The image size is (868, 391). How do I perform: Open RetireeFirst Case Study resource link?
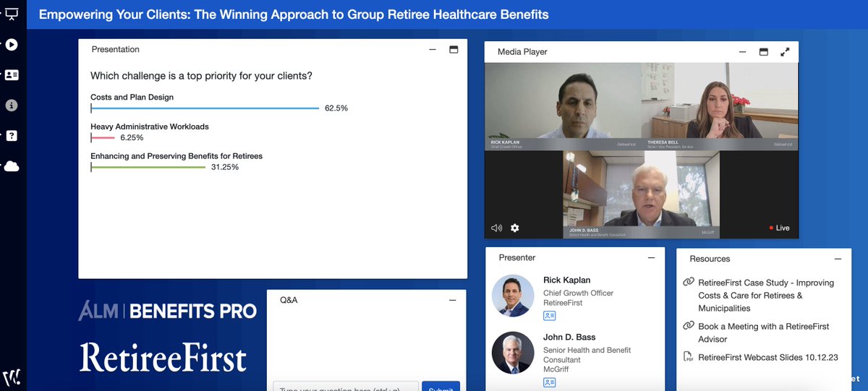[766, 296]
